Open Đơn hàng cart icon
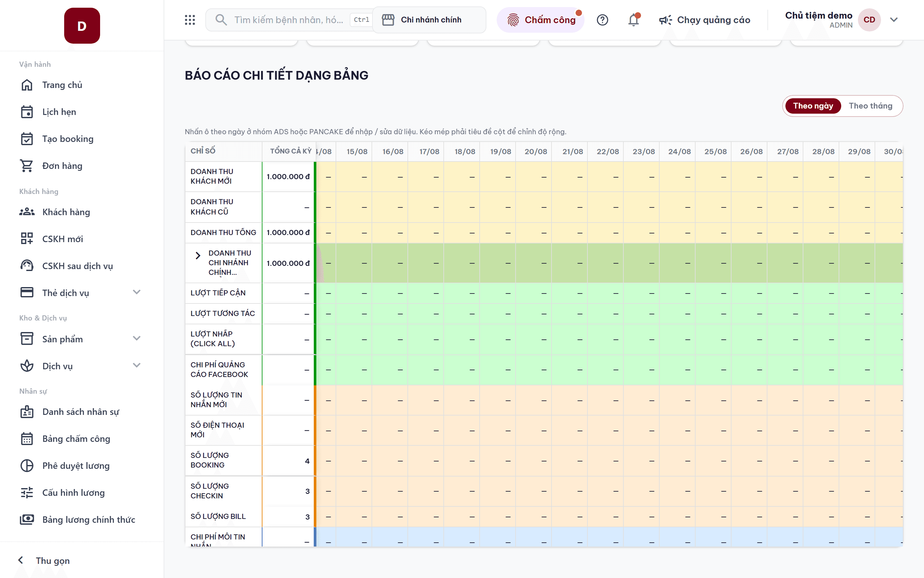The image size is (924, 578). (27, 166)
